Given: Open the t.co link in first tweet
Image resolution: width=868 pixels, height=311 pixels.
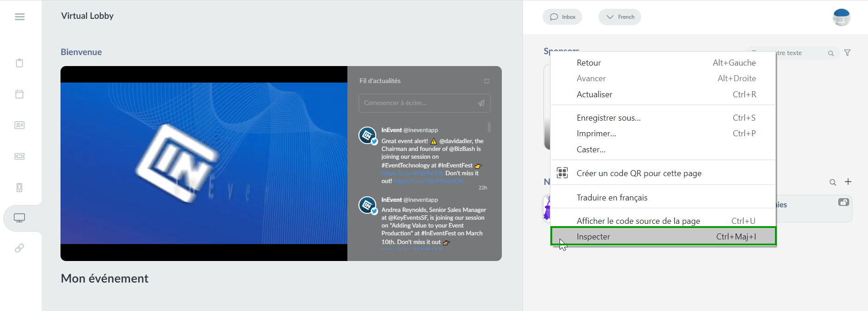Looking at the screenshot, I should (x=412, y=173).
